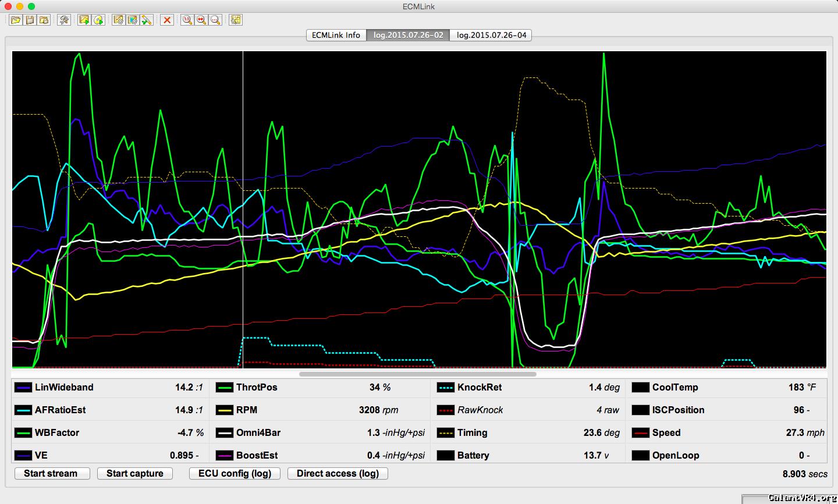Select the AFRatioEst label

pyautogui.click(x=60, y=410)
